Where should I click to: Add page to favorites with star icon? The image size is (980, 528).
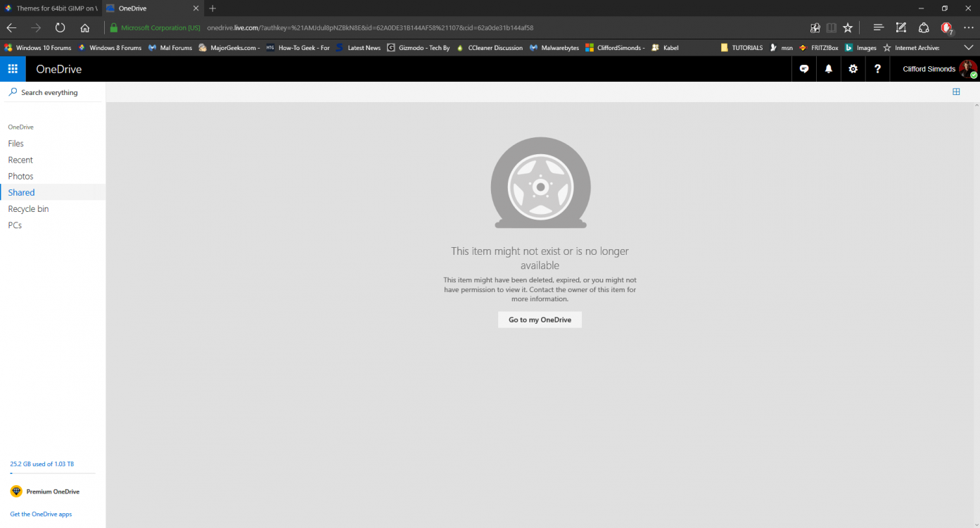click(x=848, y=27)
